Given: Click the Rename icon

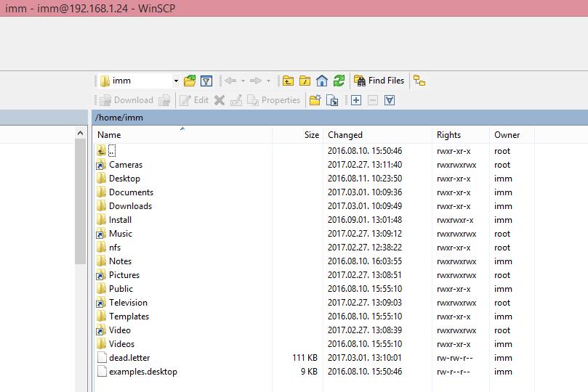Looking at the screenshot, I should pos(236,100).
